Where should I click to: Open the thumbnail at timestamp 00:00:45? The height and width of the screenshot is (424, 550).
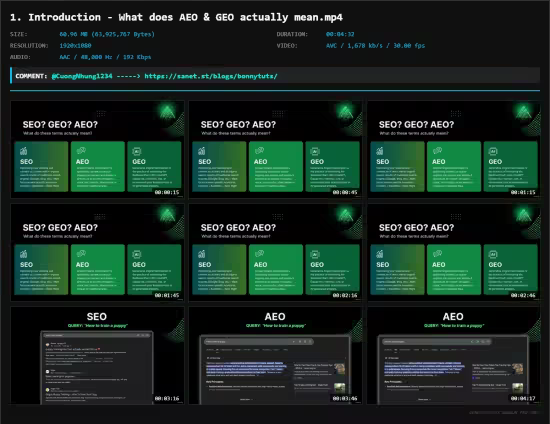275,149
